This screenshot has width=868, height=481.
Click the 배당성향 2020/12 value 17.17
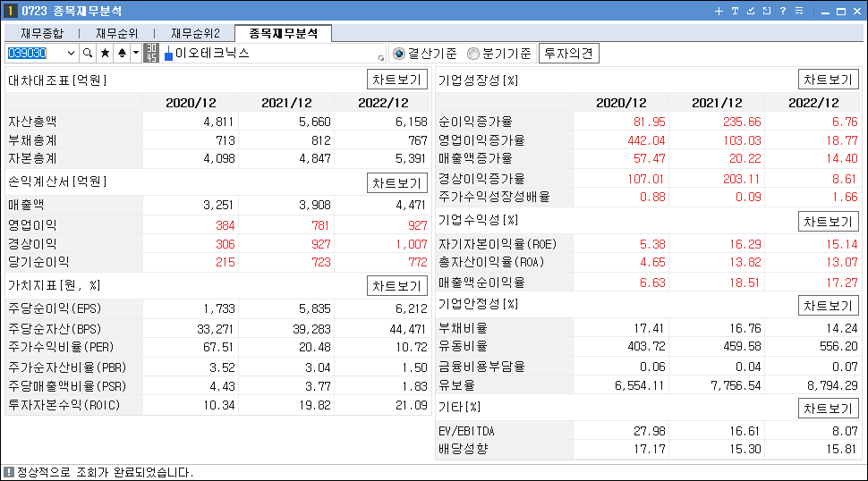[649, 449]
